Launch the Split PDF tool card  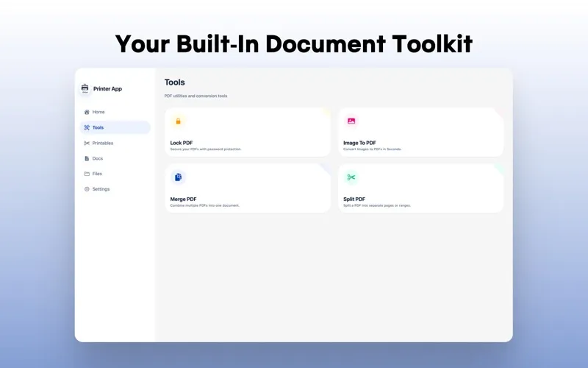(x=420, y=188)
